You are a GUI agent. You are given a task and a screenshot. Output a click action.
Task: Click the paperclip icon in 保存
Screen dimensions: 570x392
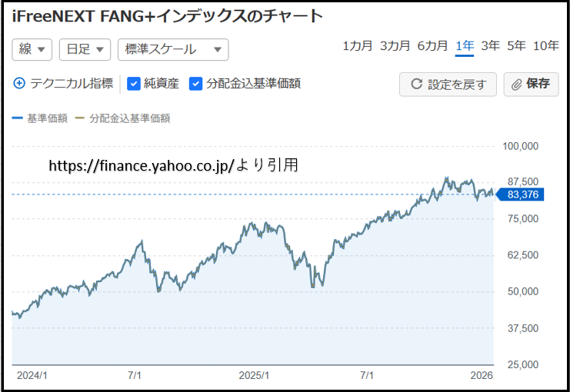point(517,85)
